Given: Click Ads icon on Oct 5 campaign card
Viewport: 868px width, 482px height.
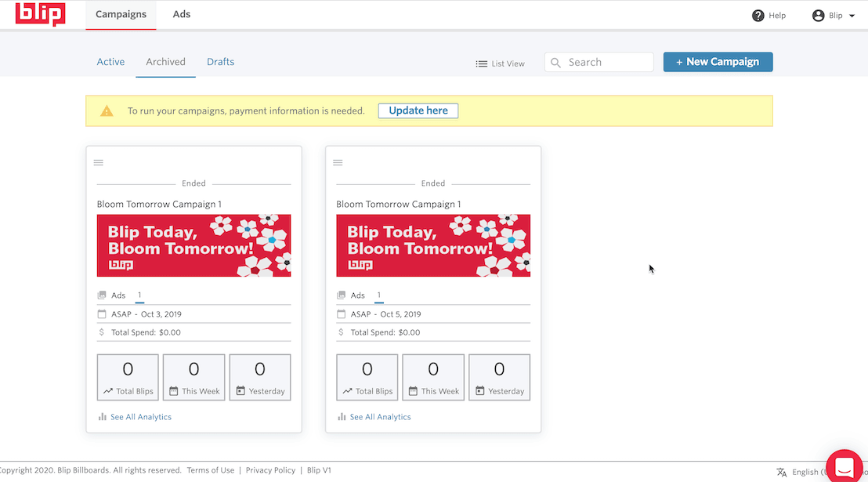Looking at the screenshot, I should [x=341, y=295].
